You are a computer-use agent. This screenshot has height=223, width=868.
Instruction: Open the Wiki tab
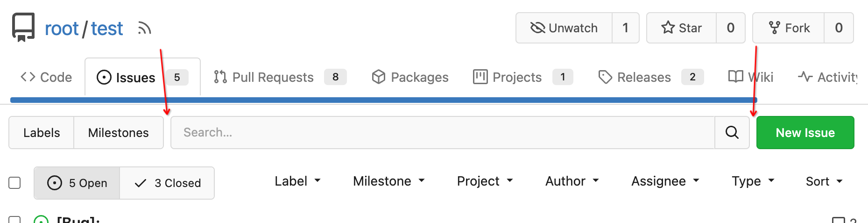click(751, 77)
